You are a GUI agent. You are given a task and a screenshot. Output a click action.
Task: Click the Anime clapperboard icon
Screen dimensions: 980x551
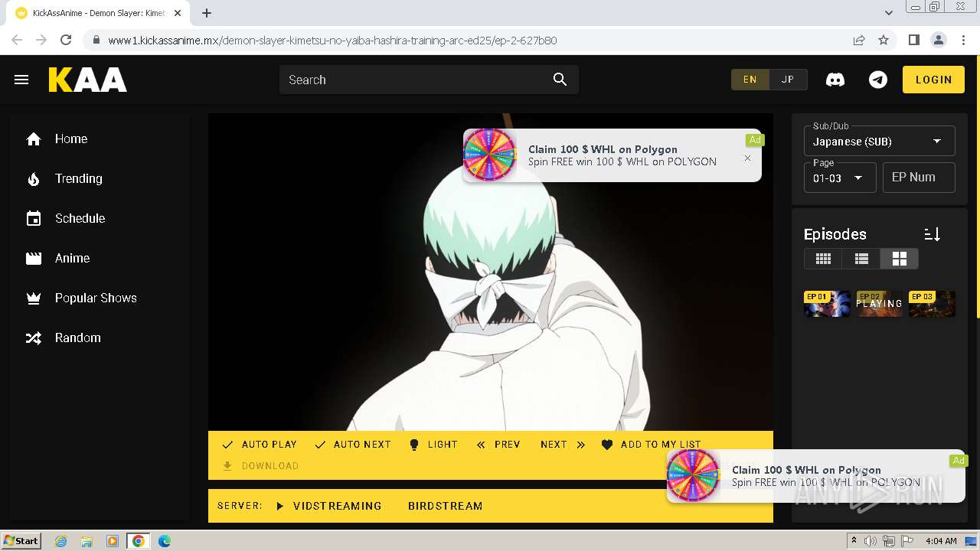point(34,258)
